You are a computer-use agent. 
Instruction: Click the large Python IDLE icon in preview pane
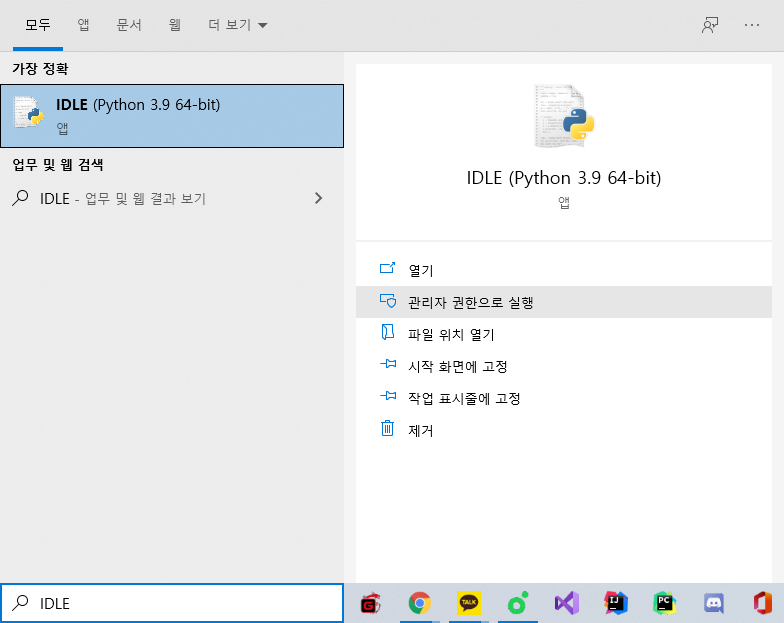[564, 116]
